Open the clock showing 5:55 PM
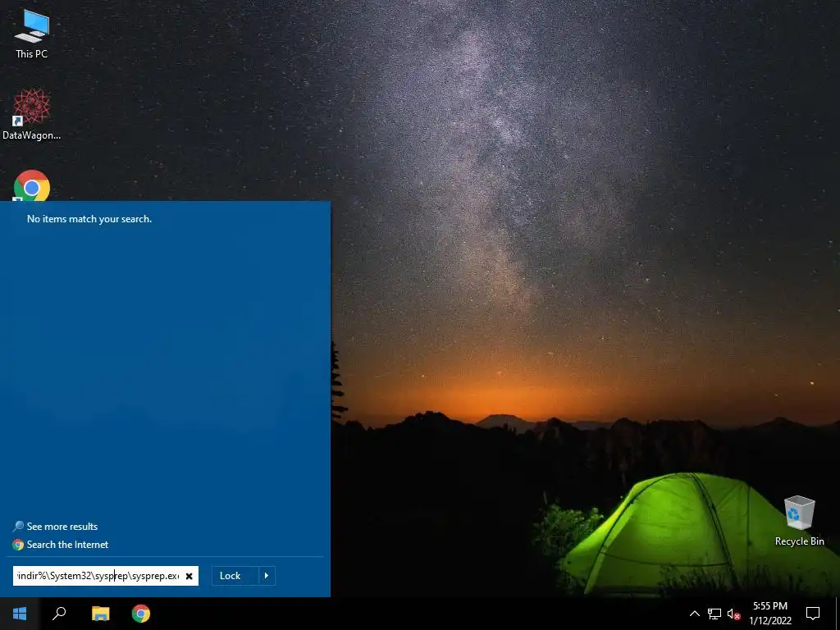 click(769, 614)
